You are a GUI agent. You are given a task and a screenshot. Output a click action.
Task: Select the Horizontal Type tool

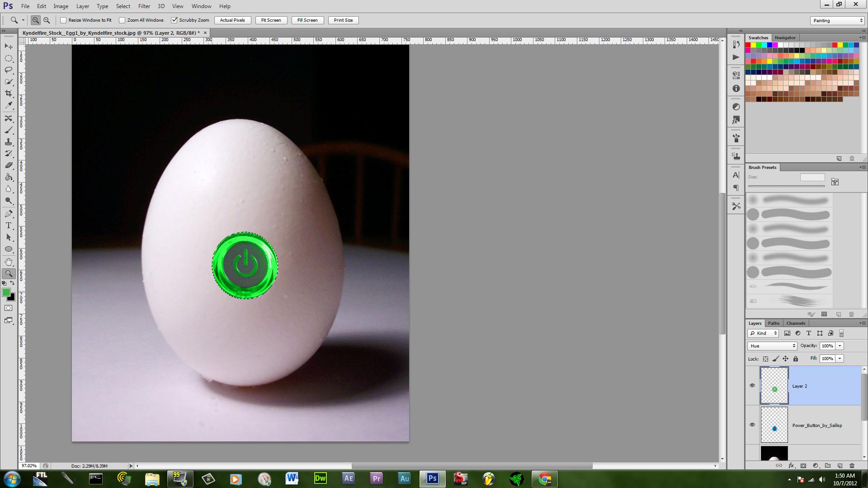(x=9, y=225)
